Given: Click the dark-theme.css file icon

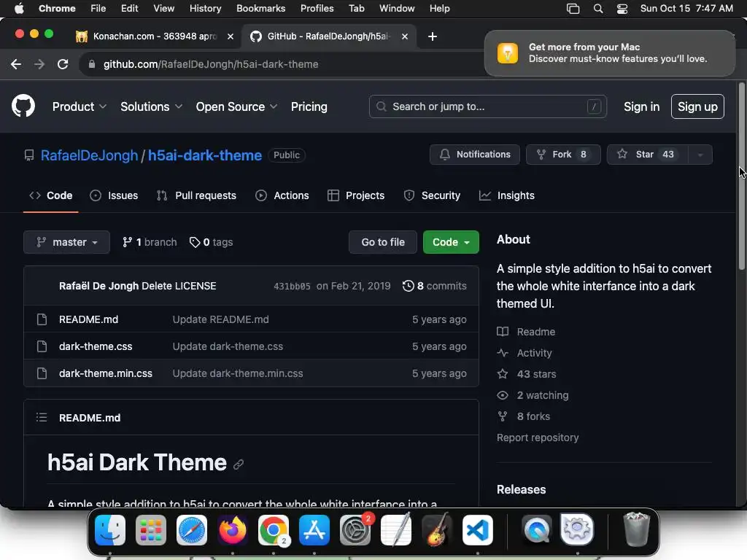Looking at the screenshot, I should coord(42,346).
